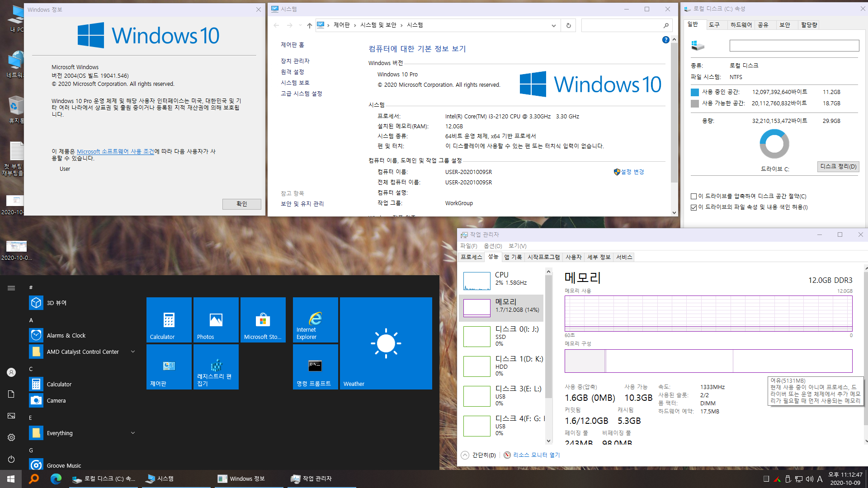
Task: Open the Start menu Settings gear
Action: (11, 437)
